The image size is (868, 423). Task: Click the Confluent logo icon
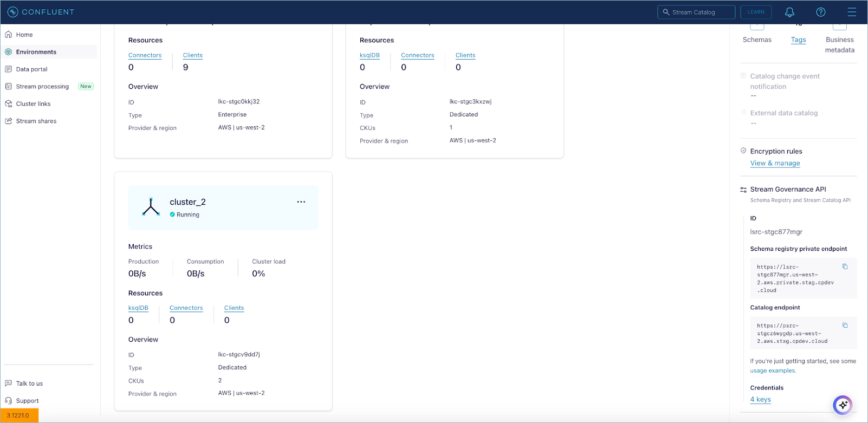point(12,12)
